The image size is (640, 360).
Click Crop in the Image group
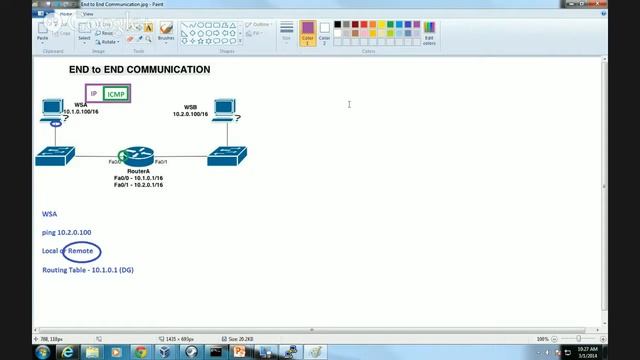[x=103, y=24]
